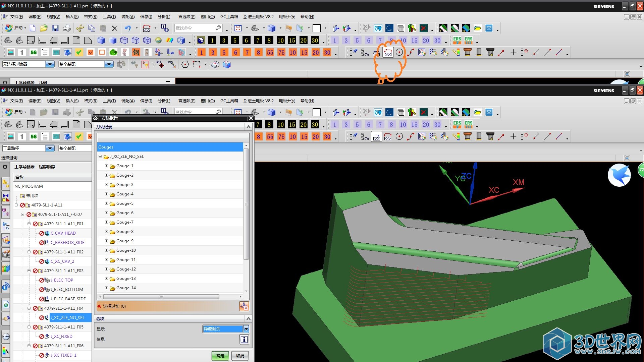This screenshot has width=644, height=362.
Task: Click the rainbow ruler icon in bottom window toolbar
Action: point(456,136)
